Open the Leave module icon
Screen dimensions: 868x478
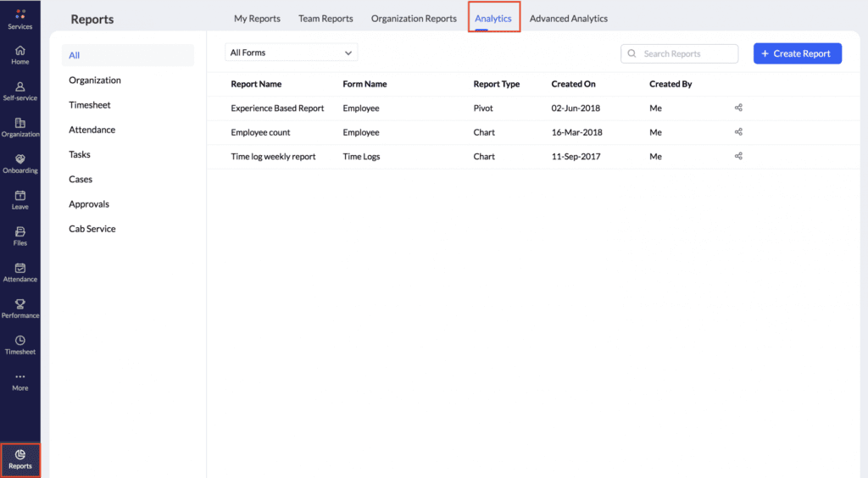tap(20, 196)
